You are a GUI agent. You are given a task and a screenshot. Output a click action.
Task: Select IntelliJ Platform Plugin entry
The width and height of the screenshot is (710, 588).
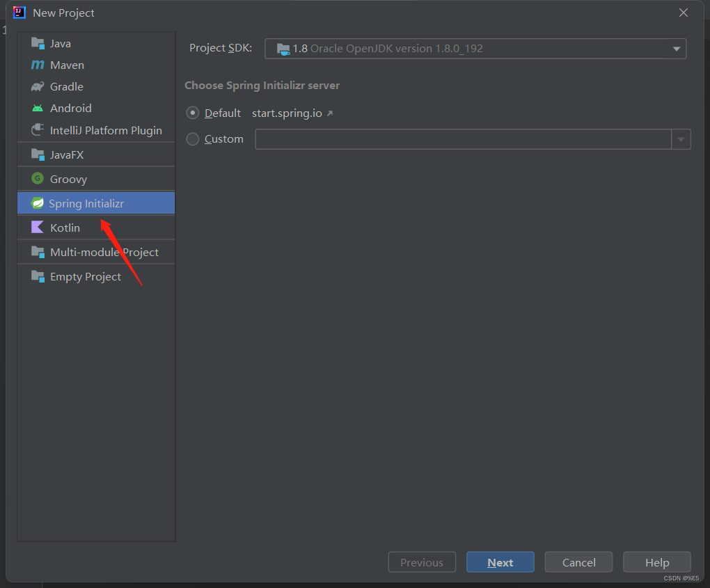point(96,130)
